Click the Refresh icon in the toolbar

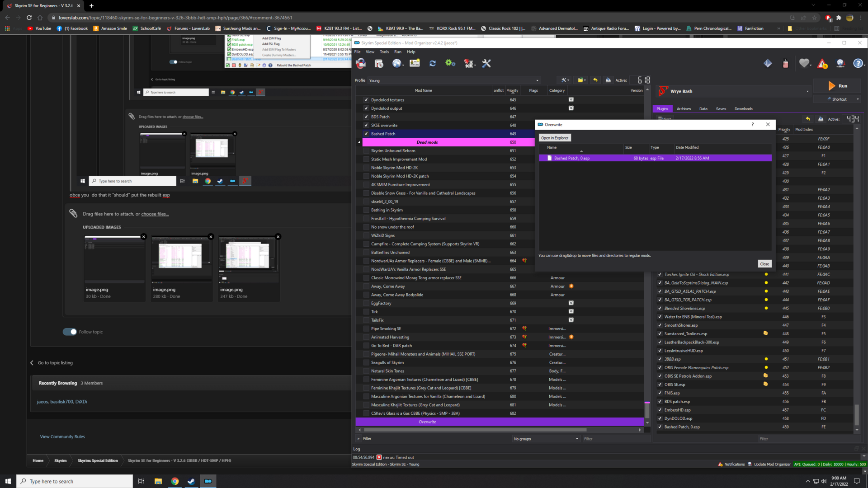(432, 64)
